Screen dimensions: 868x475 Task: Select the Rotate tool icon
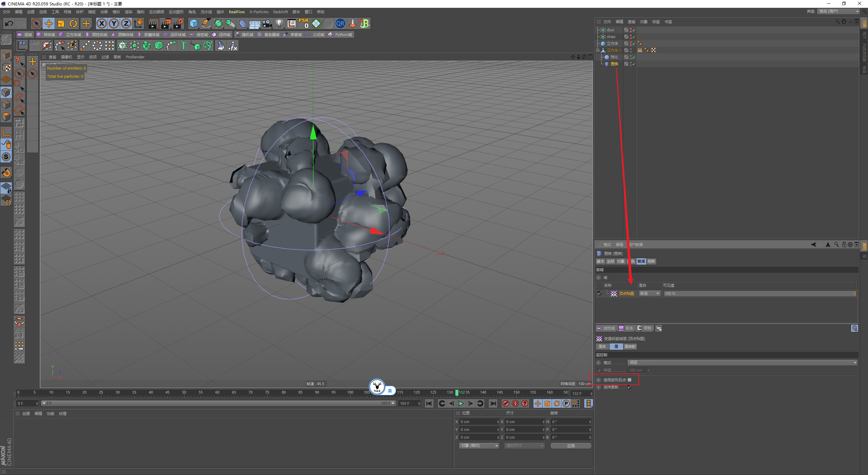coord(73,23)
